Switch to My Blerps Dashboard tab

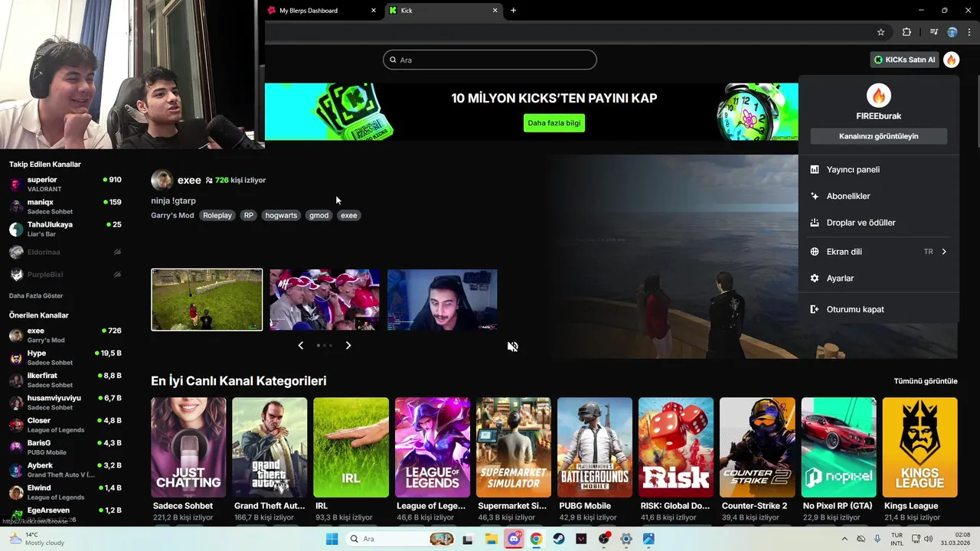(322, 11)
